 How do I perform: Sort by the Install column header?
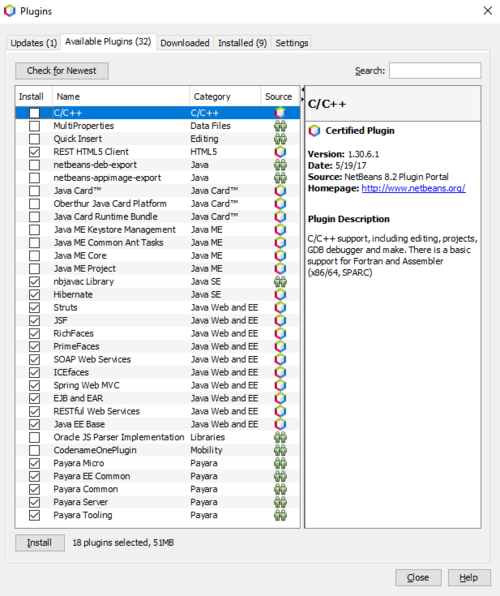tap(33, 97)
